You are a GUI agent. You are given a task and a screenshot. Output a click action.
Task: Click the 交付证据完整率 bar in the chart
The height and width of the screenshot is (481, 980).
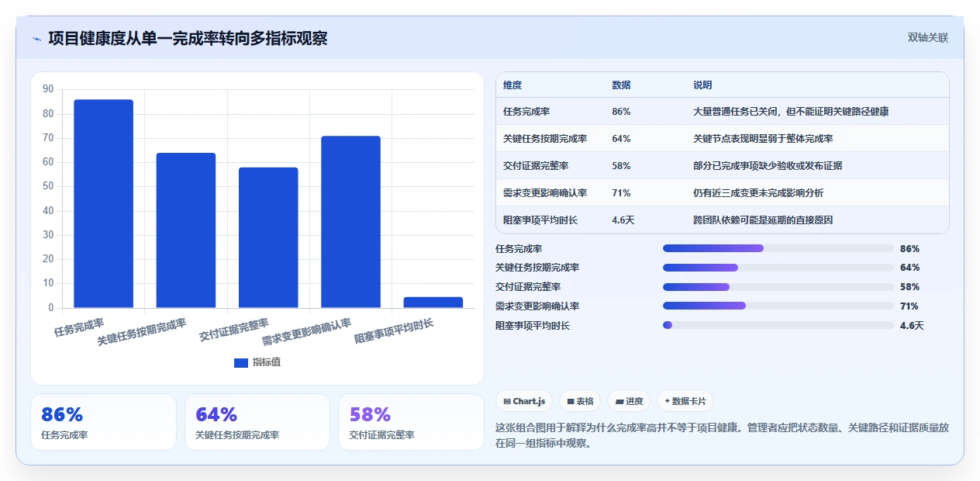(268, 237)
